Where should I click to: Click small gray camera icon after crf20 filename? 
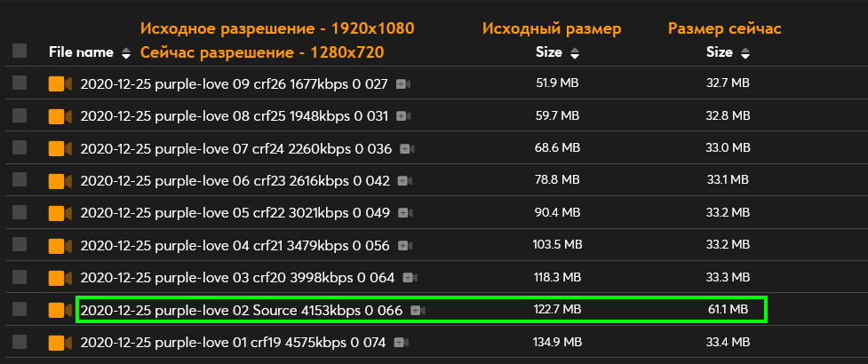tap(410, 278)
